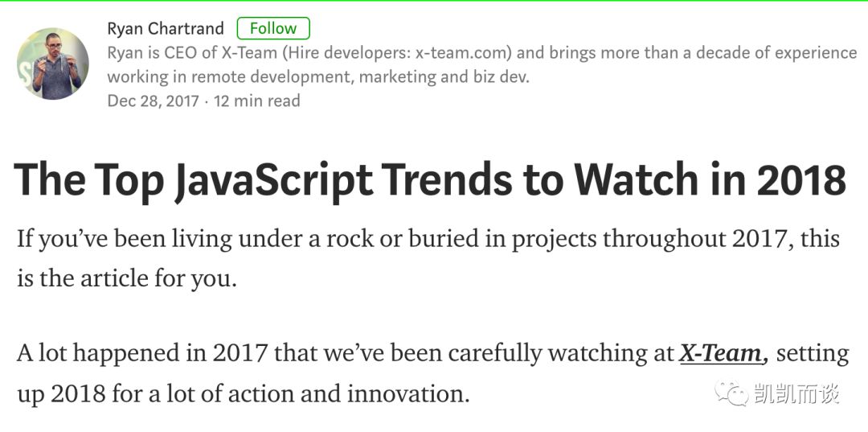The width and height of the screenshot is (868, 432).
Task: Click the WeChat logo watermark icon
Action: tap(731, 393)
